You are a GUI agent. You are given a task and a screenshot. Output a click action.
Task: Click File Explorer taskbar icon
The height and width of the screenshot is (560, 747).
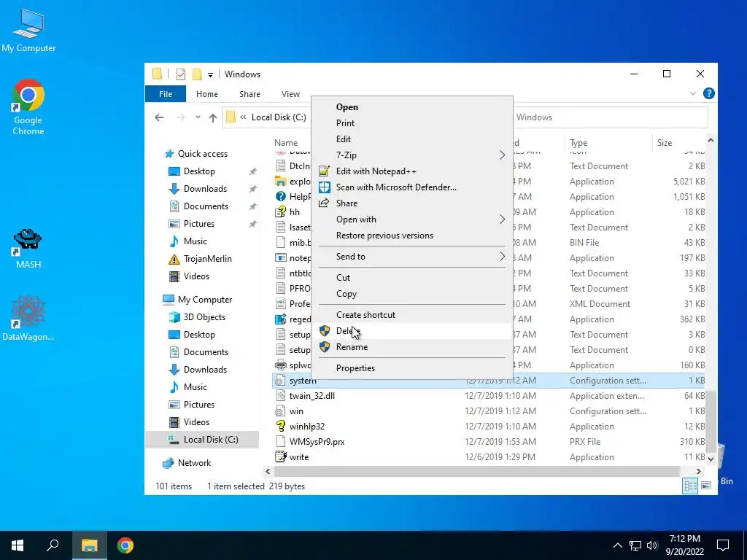(x=89, y=545)
